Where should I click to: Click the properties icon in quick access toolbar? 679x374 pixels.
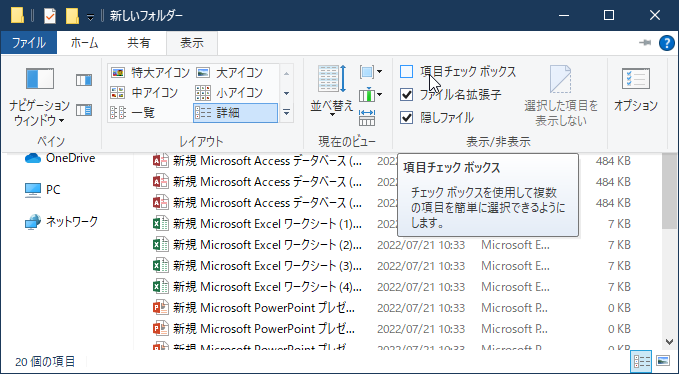[x=50, y=16]
